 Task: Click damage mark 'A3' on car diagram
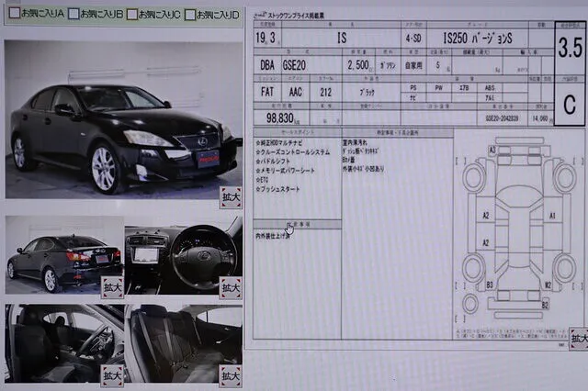tap(492, 151)
